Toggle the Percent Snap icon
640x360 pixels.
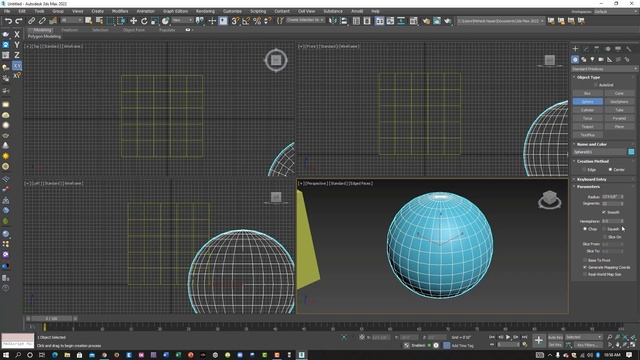pos(257,20)
